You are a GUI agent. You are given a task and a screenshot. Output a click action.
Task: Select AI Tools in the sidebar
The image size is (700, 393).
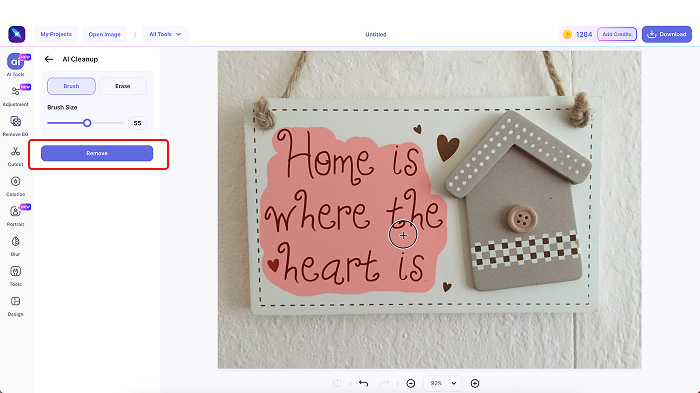click(x=16, y=65)
